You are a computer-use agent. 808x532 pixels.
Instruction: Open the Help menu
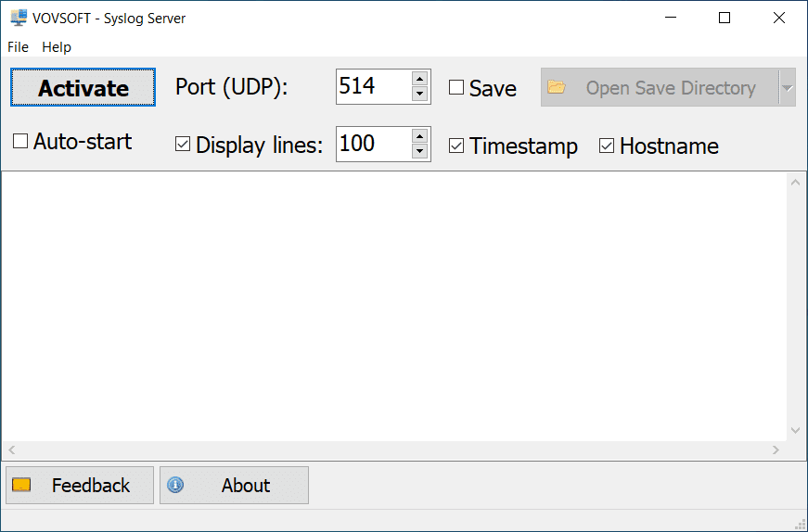[57, 47]
